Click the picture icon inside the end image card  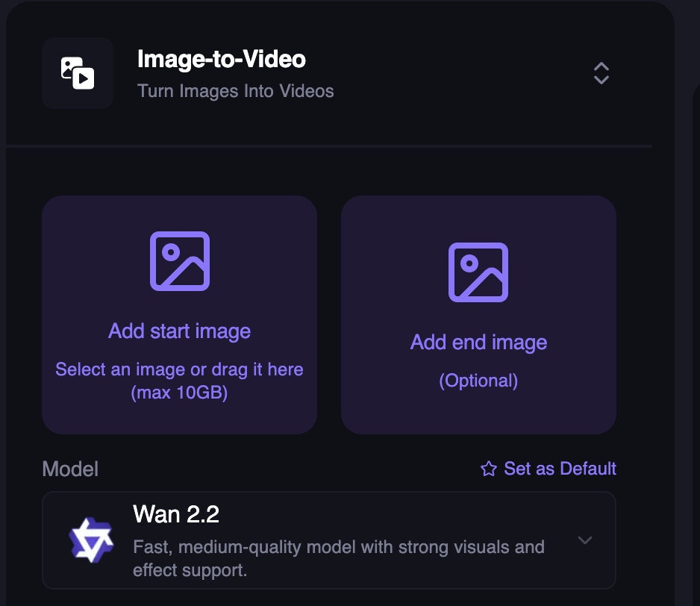pyautogui.click(x=478, y=272)
